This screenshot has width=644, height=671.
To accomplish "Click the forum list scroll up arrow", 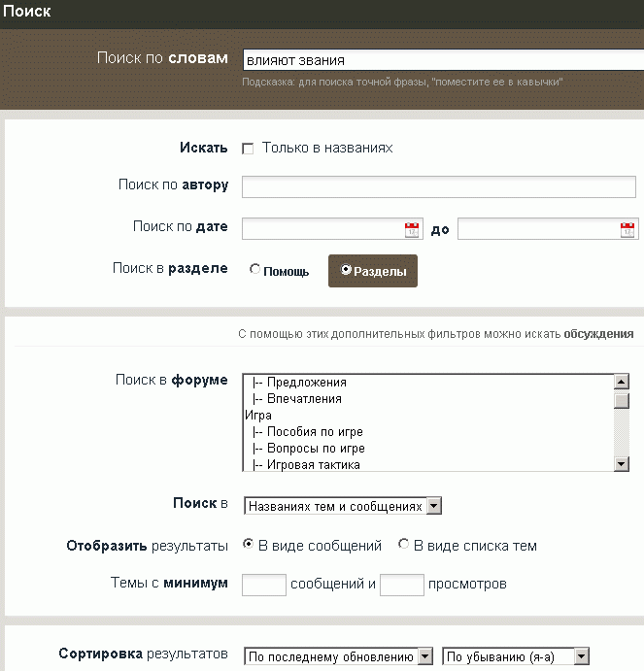I will [x=622, y=382].
